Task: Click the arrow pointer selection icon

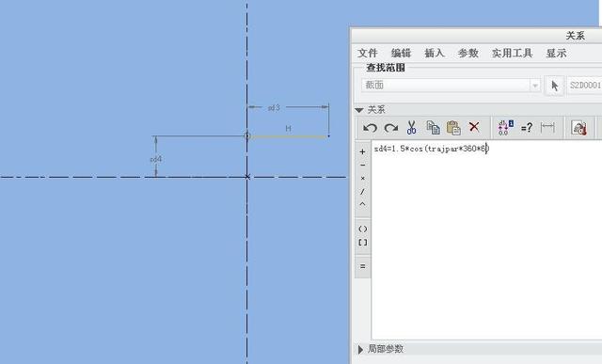Action: pos(555,86)
